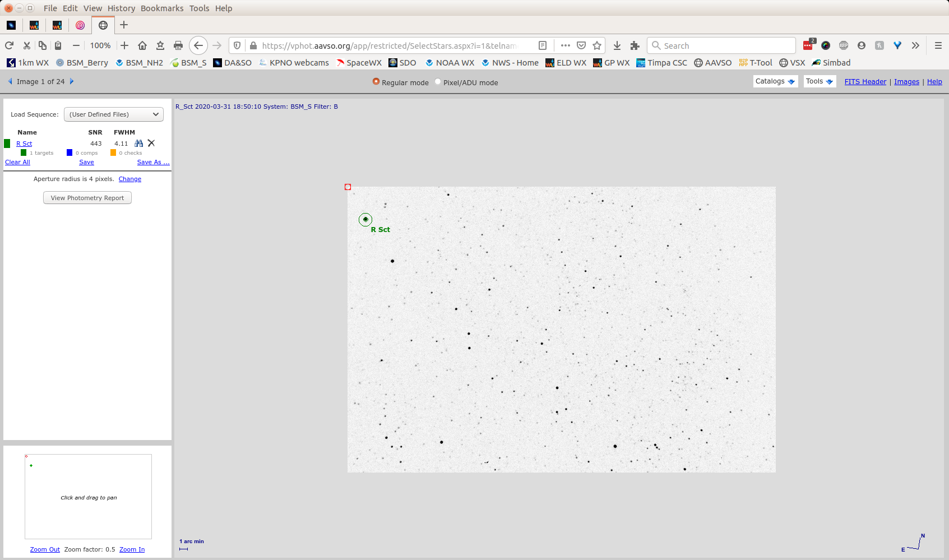Screen dimensions: 949x560
Task: Delete R Sct with the X icon
Action: (x=151, y=144)
